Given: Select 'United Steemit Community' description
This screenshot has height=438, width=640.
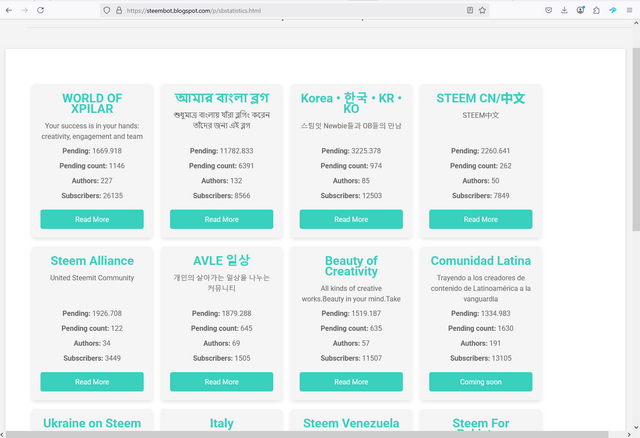Looking at the screenshot, I should tap(92, 278).
